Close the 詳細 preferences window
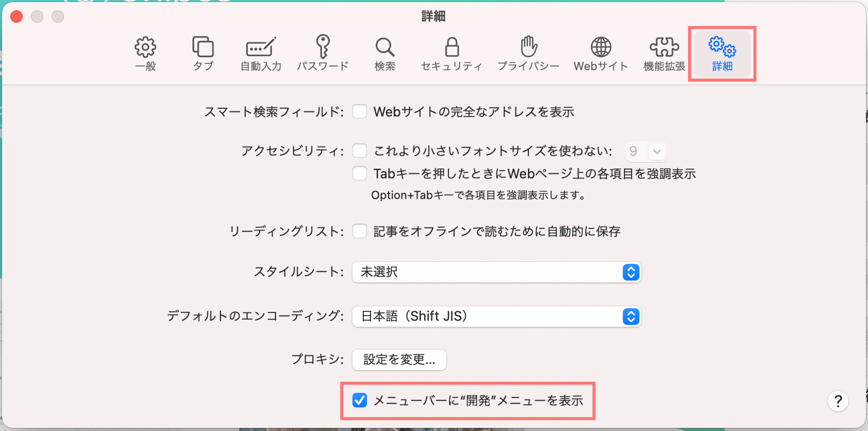868x431 pixels. [x=17, y=17]
